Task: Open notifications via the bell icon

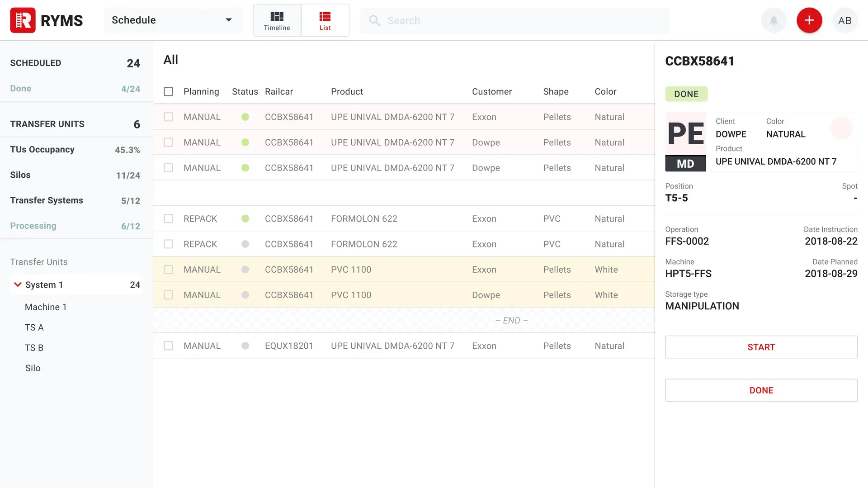Action: pyautogui.click(x=774, y=20)
